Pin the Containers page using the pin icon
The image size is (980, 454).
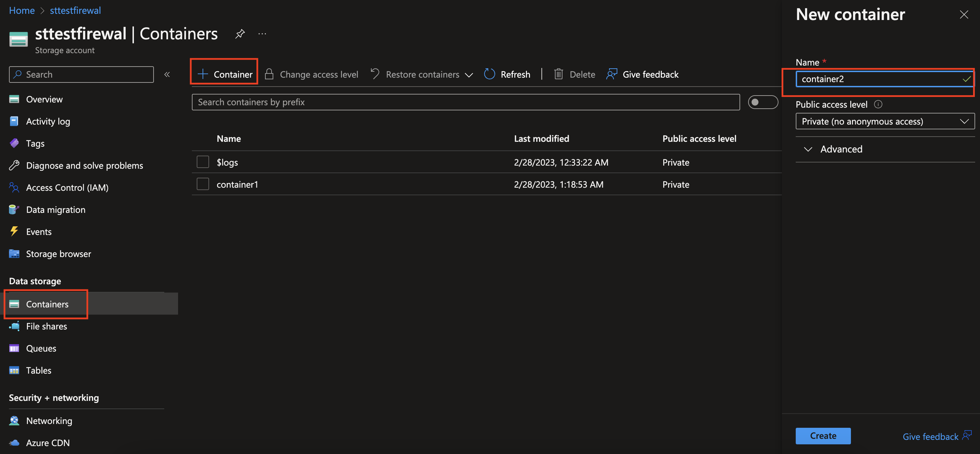point(240,33)
